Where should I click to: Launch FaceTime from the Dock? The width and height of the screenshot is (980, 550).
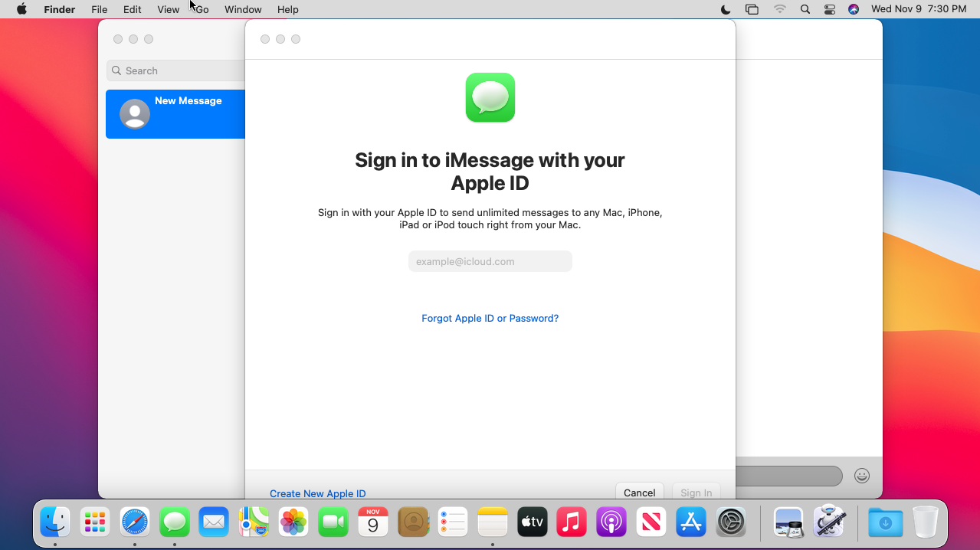point(333,522)
